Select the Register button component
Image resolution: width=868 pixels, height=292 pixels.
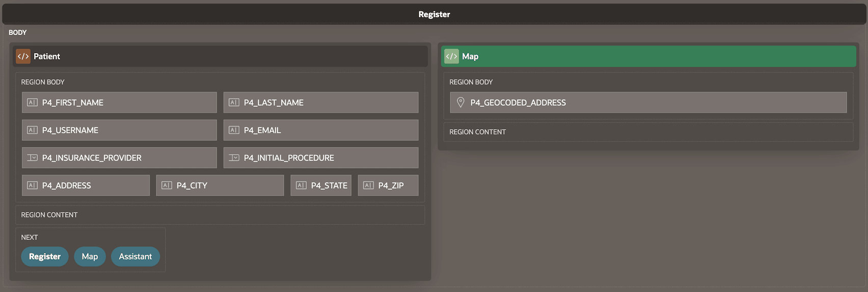click(45, 256)
